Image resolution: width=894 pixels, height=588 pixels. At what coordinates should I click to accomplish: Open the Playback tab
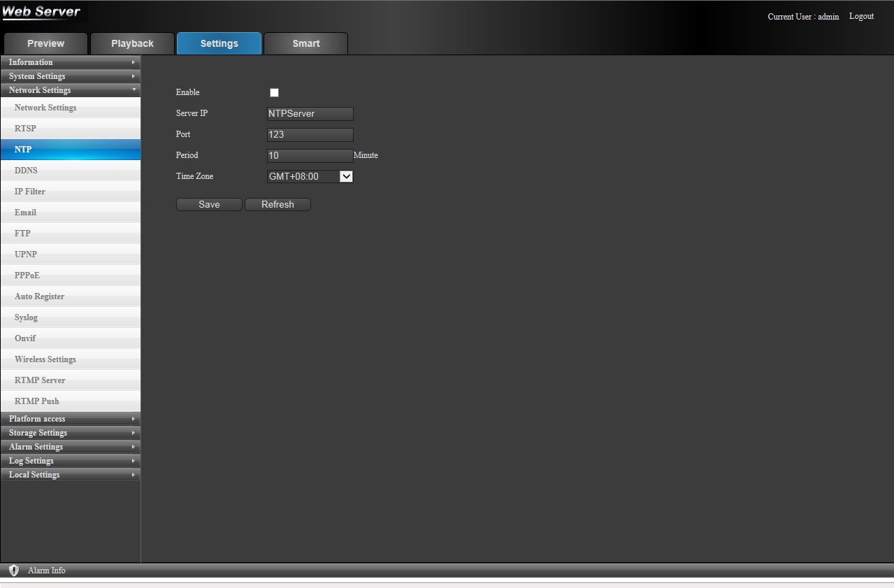coord(132,43)
